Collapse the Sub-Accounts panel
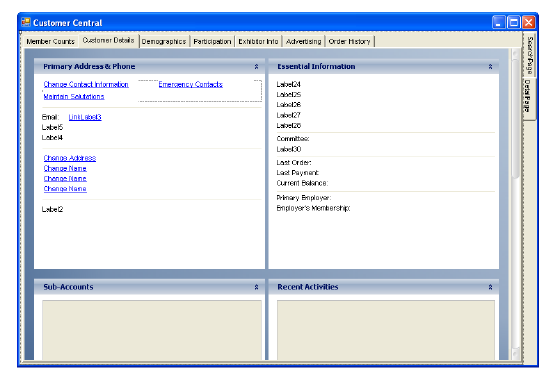Image resolution: width=554 pixels, height=381 pixels. pyautogui.click(x=257, y=287)
